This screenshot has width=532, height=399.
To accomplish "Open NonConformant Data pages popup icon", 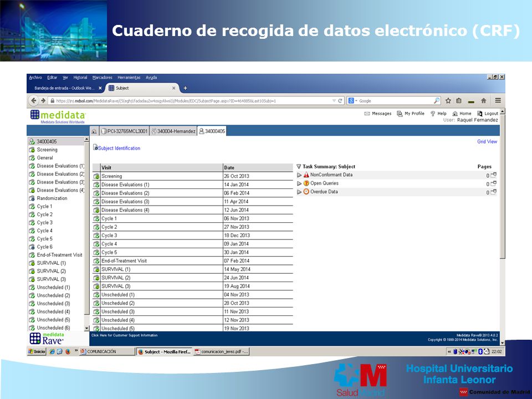I will [493, 175].
